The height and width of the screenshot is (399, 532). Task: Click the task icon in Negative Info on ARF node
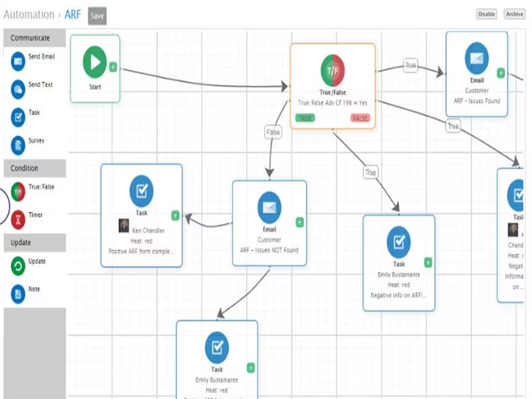tap(398, 242)
